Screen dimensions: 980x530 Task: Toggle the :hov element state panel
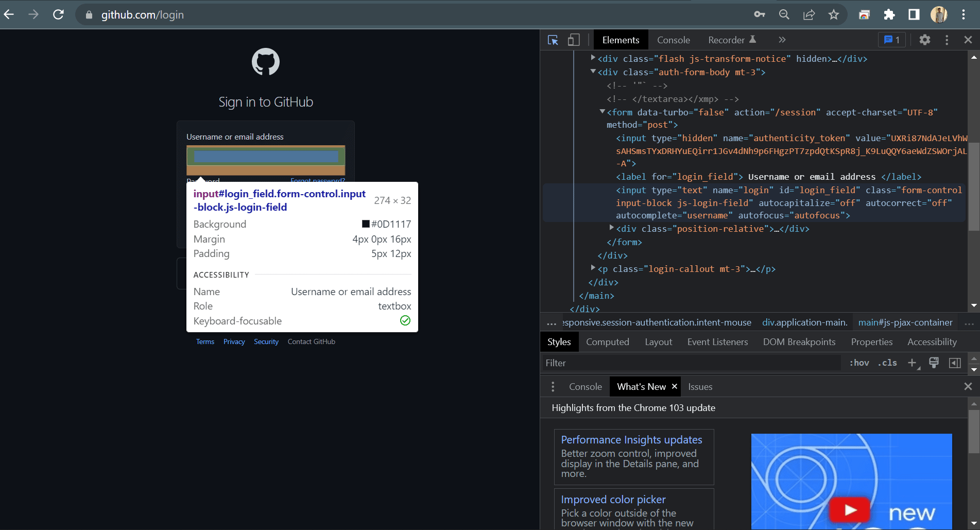click(x=859, y=363)
